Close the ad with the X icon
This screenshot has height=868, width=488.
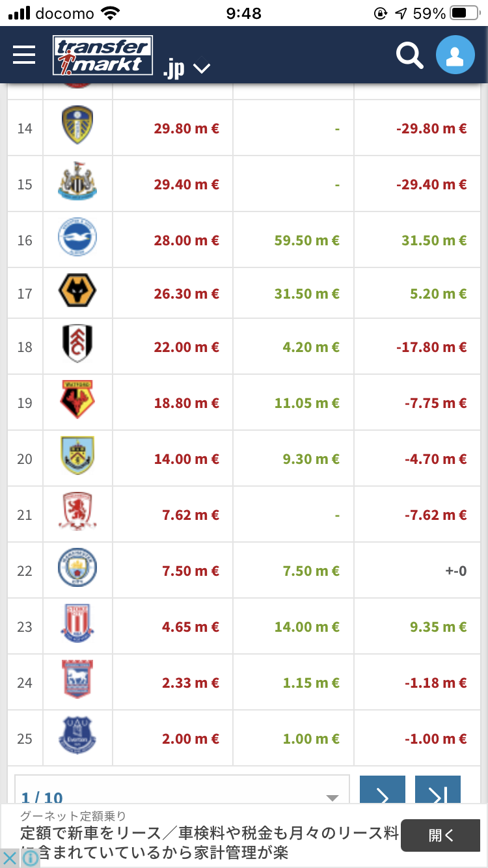click(x=10, y=858)
